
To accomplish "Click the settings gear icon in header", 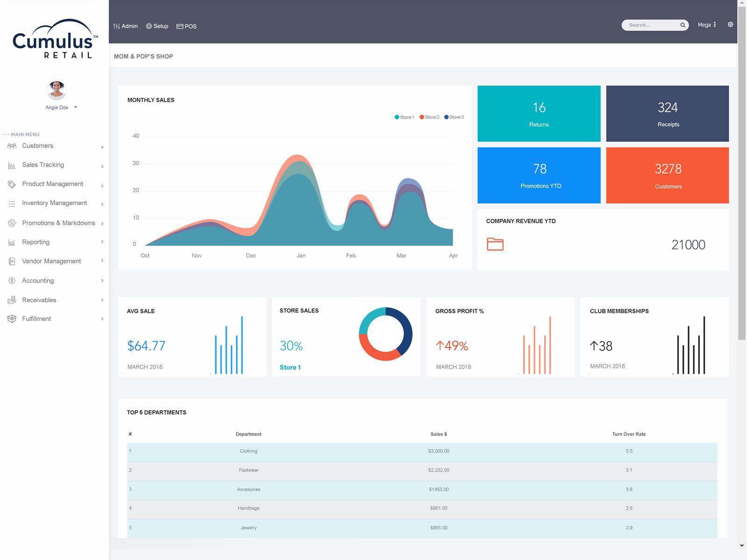I will click(x=730, y=25).
